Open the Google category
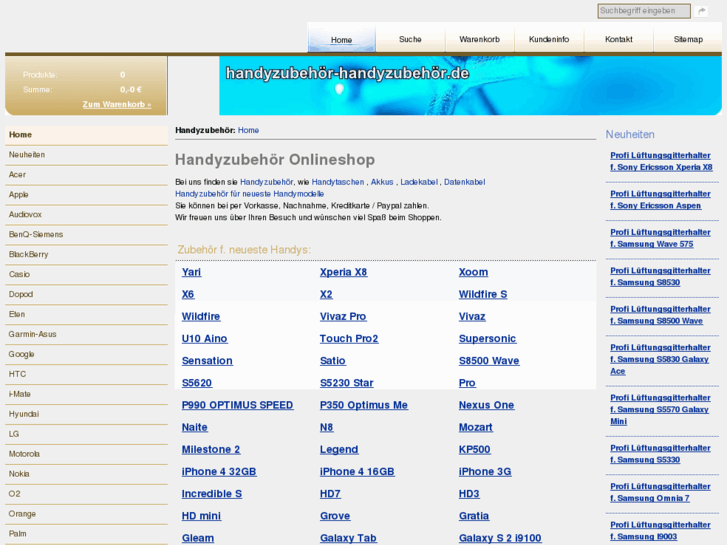 [86, 354]
